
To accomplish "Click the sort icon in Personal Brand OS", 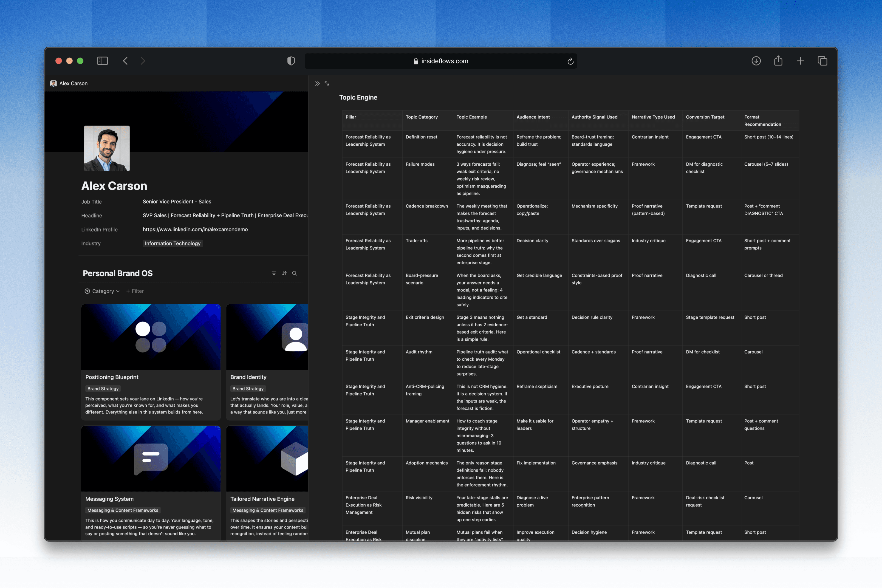I will click(284, 273).
